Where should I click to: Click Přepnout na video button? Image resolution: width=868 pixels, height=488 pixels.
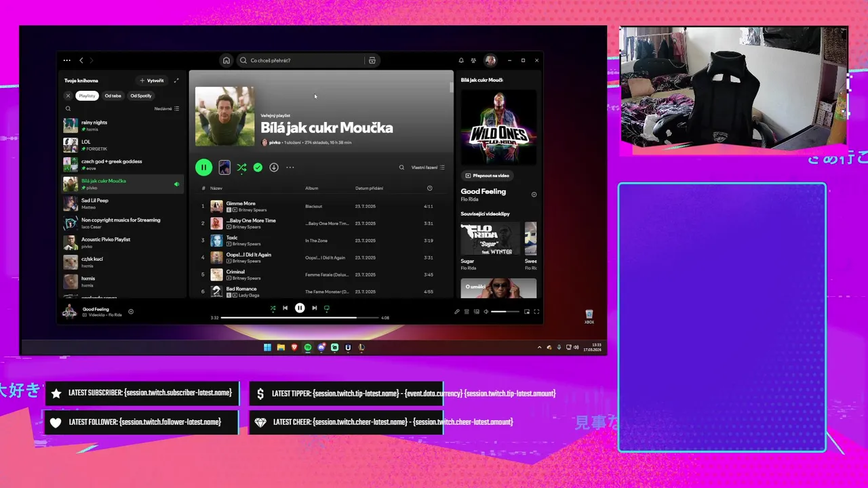(488, 175)
